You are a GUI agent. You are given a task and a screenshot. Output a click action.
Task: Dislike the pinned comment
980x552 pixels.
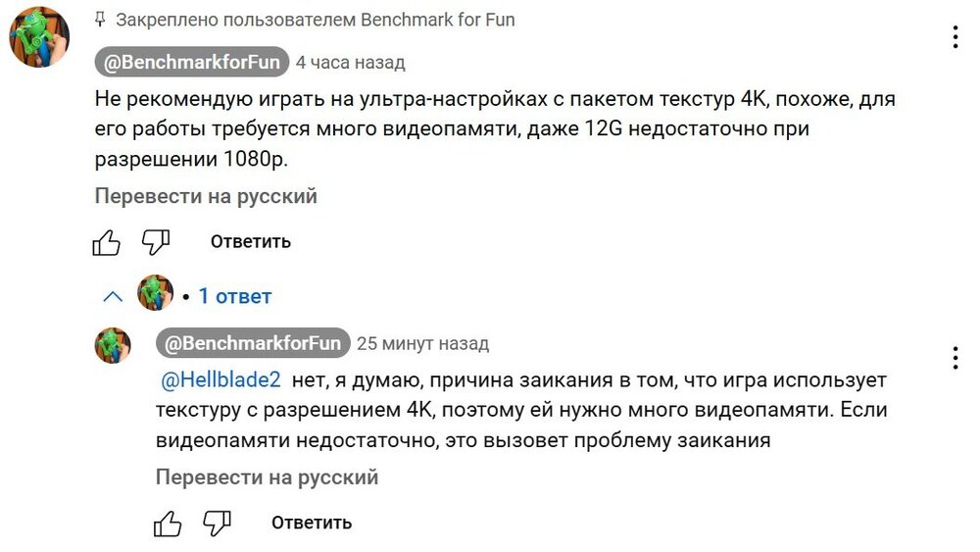click(156, 242)
